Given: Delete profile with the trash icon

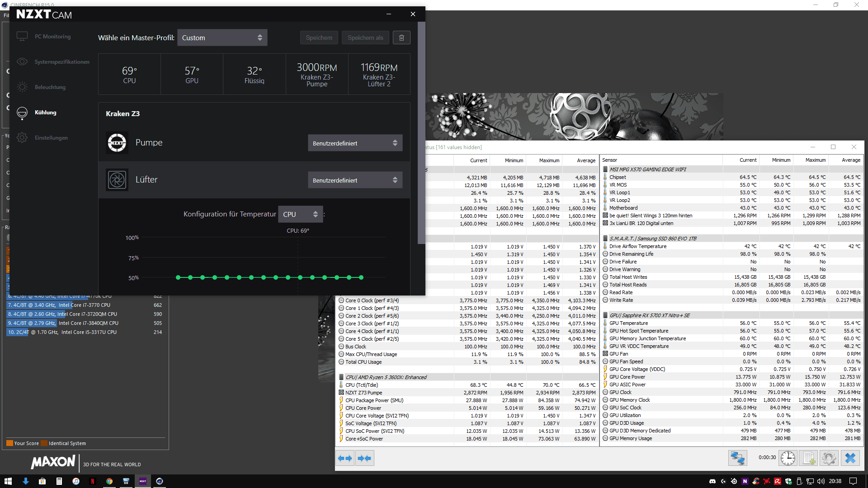Looking at the screenshot, I should pyautogui.click(x=401, y=38).
